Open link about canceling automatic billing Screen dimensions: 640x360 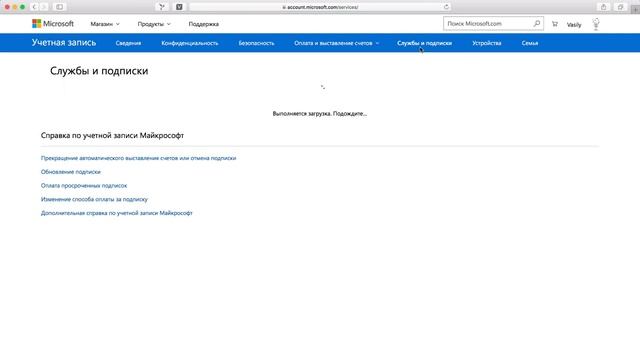(x=138, y=158)
